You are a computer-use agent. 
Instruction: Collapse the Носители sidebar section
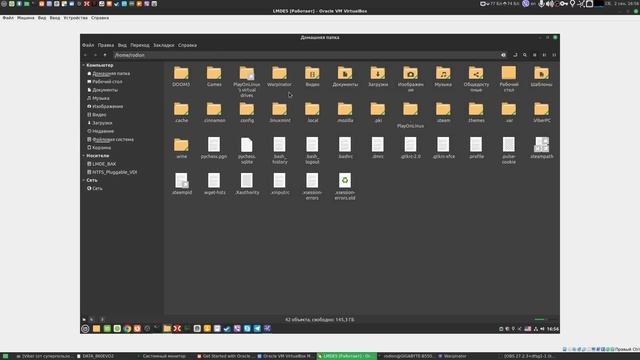(84, 156)
